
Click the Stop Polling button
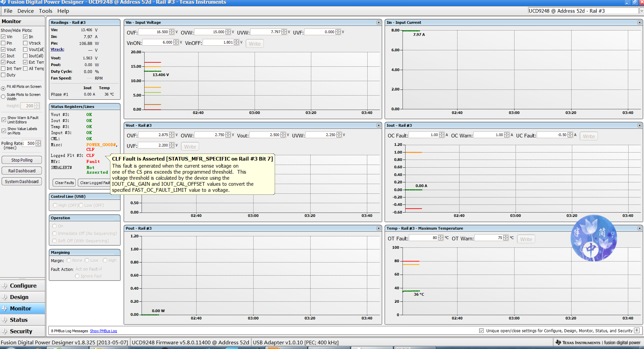coord(22,160)
